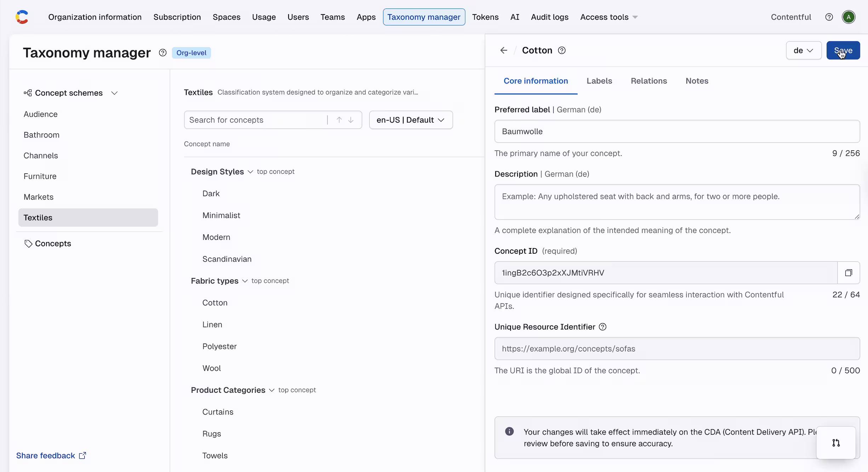Click the floating branch icon button
Screen dimensions: 868x472
tap(836, 443)
